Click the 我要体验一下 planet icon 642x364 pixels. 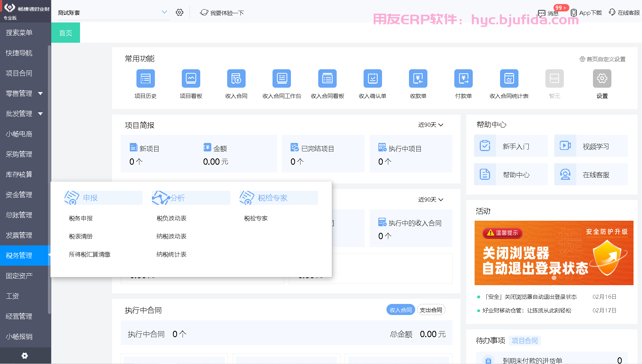(204, 13)
